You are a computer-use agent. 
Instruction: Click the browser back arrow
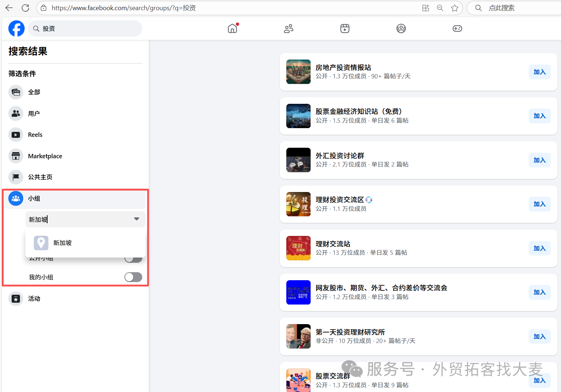9,8
